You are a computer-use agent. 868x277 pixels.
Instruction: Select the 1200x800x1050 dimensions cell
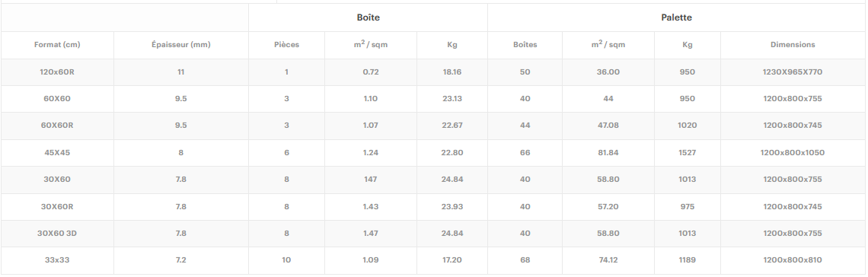(793, 153)
